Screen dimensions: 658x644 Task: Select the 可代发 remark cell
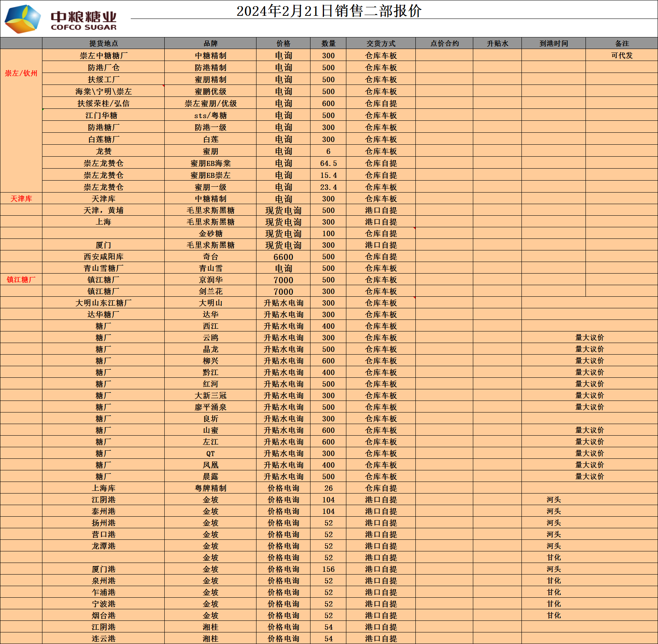click(x=622, y=56)
